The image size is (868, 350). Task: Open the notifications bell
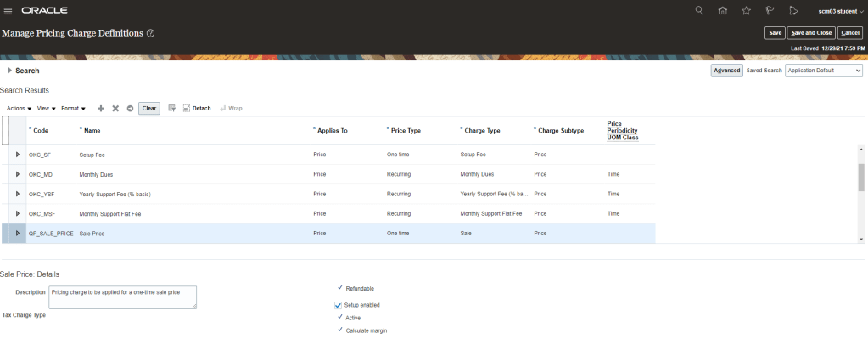click(x=793, y=11)
